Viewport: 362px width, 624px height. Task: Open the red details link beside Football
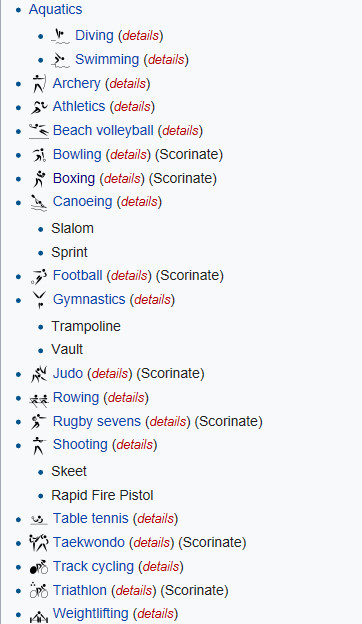[129, 276]
